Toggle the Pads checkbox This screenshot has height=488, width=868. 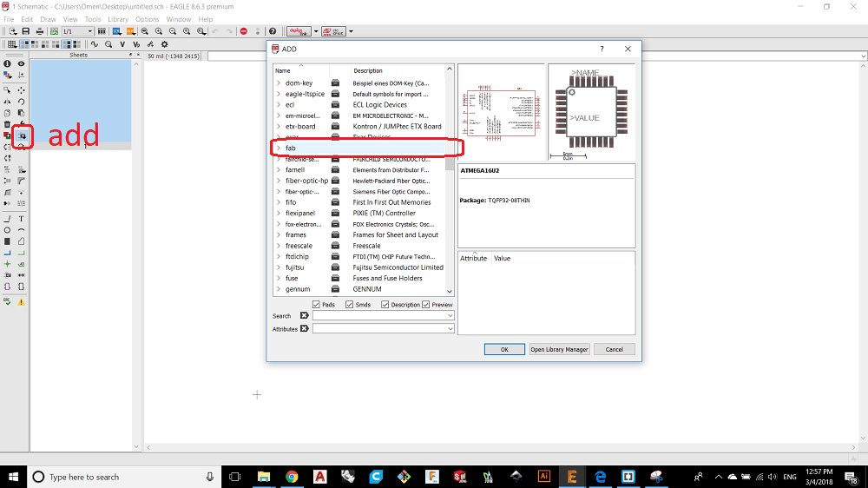tap(316, 305)
